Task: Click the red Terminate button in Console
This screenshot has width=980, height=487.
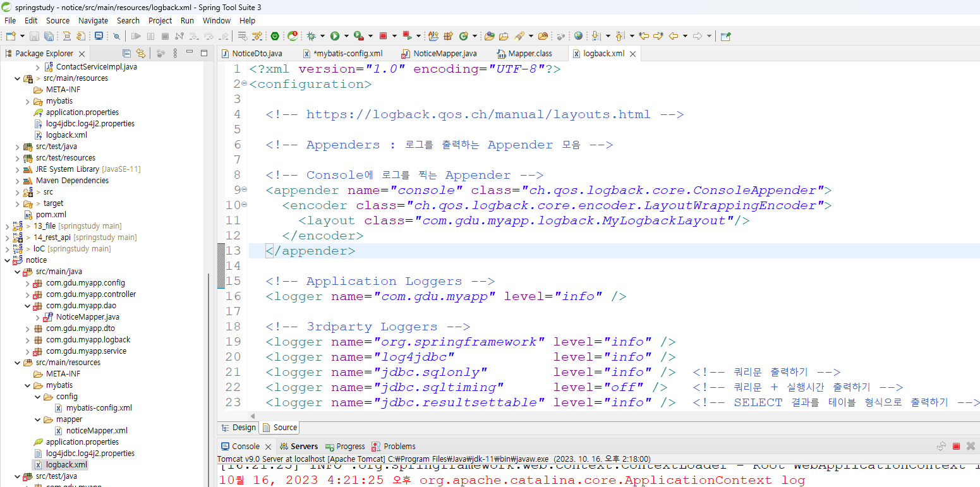Action: click(x=956, y=446)
